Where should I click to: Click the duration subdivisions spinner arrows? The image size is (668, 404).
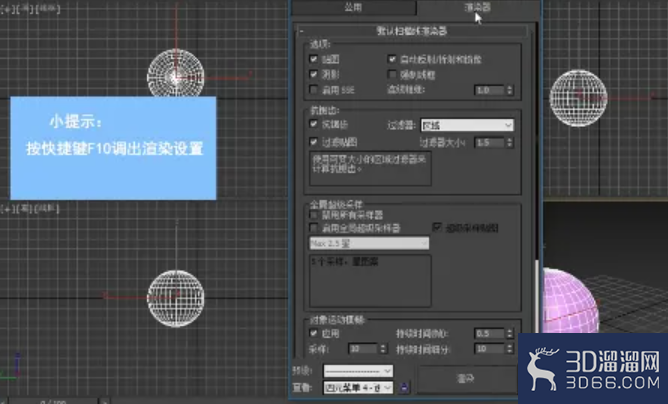pyautogui.click(x=510, y=349)
